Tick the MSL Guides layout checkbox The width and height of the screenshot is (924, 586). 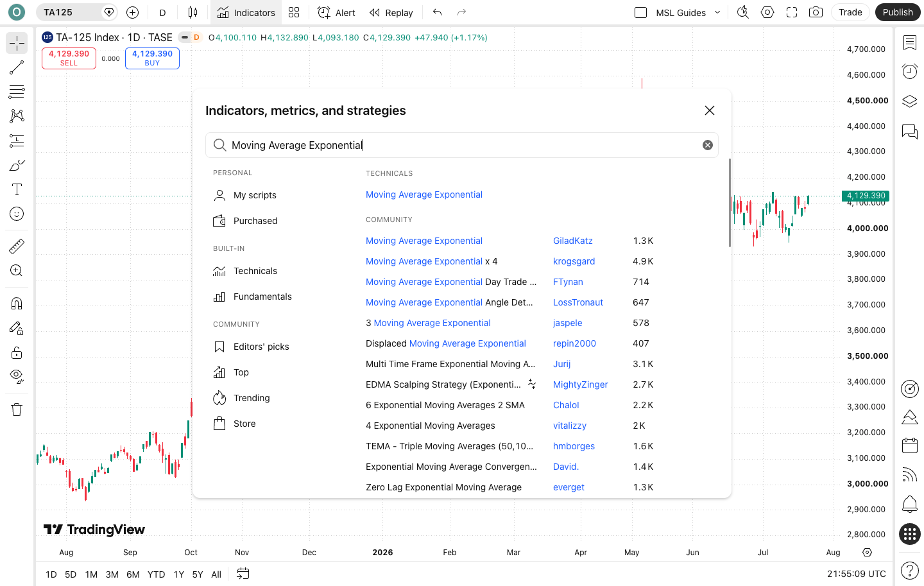(x=640, y=12)
